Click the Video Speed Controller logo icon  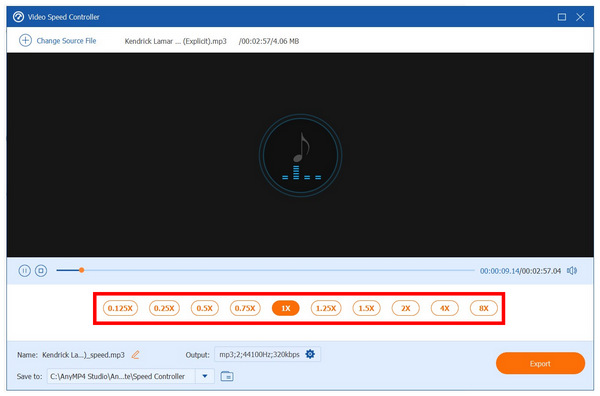point(18,17)
